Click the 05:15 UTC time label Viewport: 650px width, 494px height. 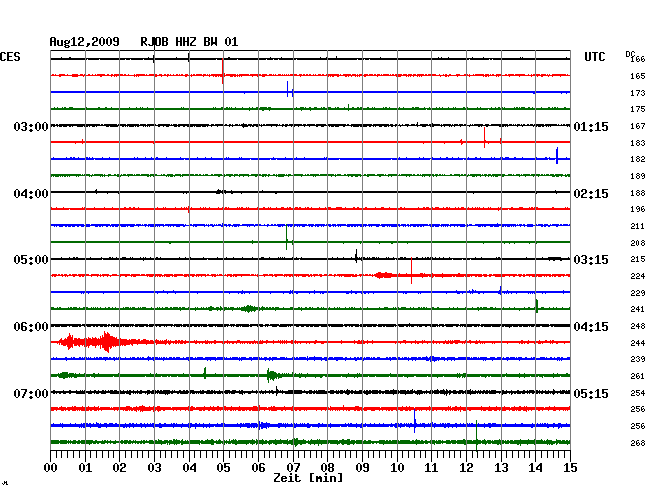(x=591, y=393)
